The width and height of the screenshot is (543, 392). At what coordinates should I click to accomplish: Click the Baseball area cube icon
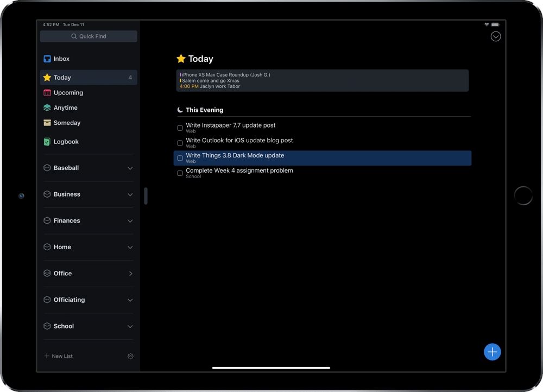point(47,168)
